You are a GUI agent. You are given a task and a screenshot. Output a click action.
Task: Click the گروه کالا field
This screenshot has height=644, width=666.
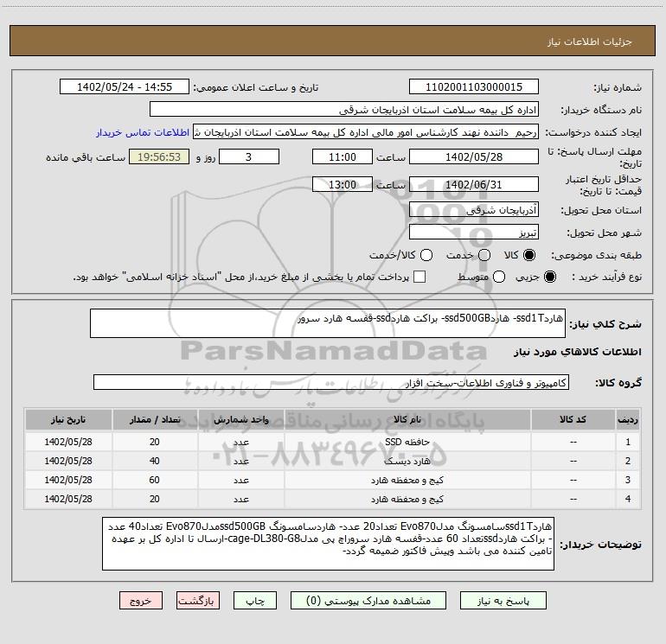click(331, 382)
